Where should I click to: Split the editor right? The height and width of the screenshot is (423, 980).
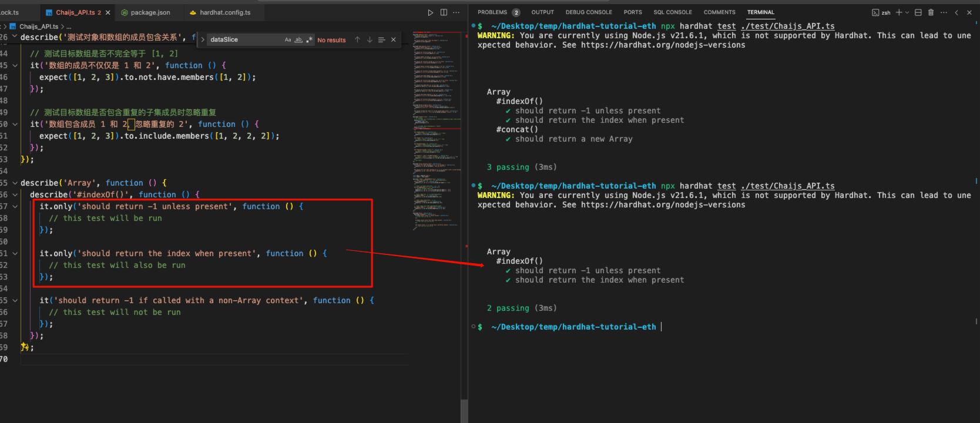(x=444, y=12)
